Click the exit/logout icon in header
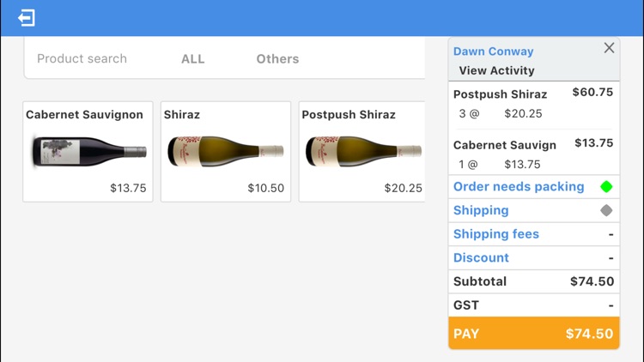Viewport: 644px width, 362px height. pyautogui.click(x=27, y=18)
